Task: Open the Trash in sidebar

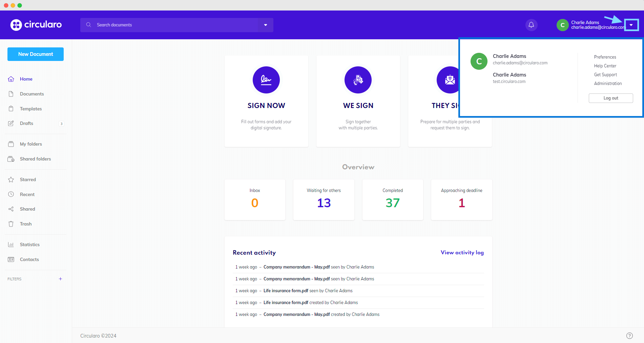Action: click(25, 224)
